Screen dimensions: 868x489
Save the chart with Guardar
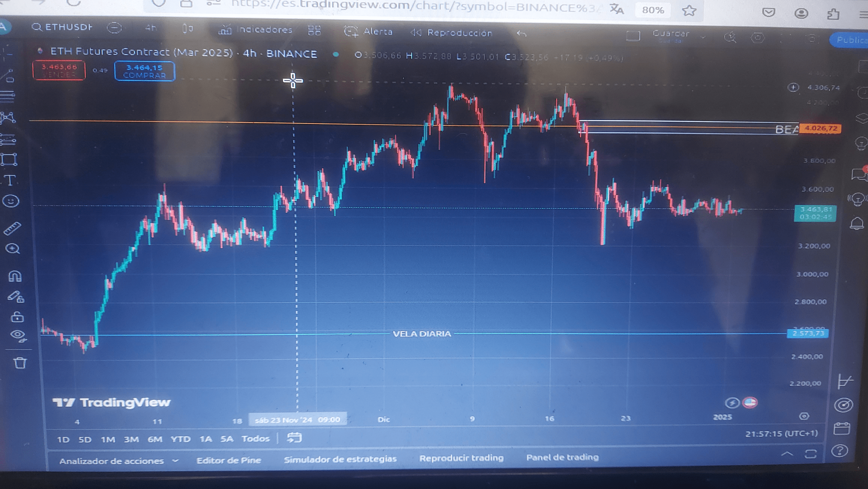point(671,34)
